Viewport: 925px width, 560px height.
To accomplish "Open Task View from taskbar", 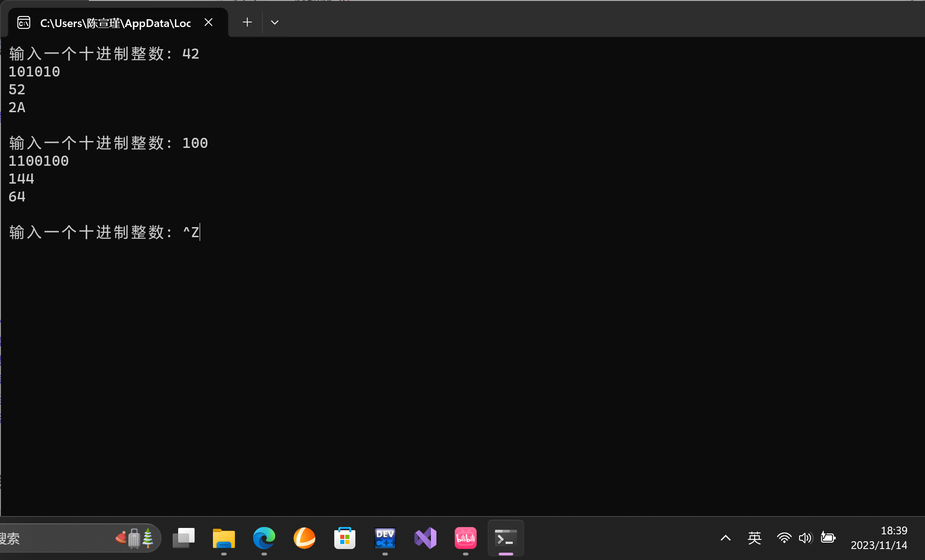I will click(x=183, y=538).
